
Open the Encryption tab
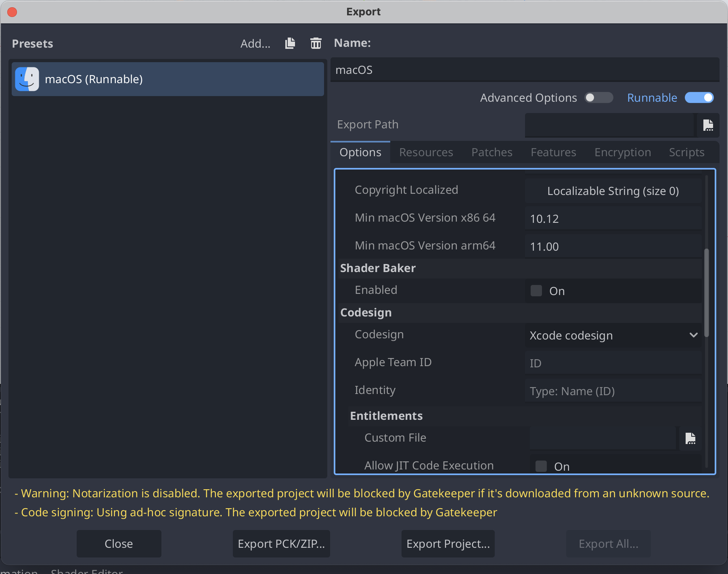tap(622, 153)
